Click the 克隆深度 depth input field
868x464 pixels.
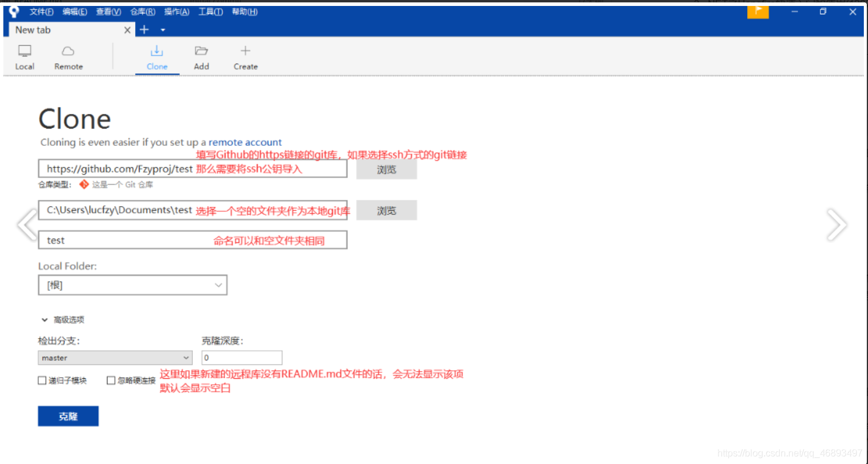[241, 357]
